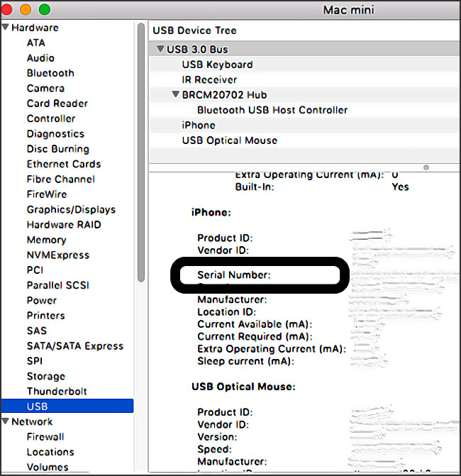This screenshot has width=461, height=476.
Task: Click Sleep current (mA) label
Action: tap(246, 361)
